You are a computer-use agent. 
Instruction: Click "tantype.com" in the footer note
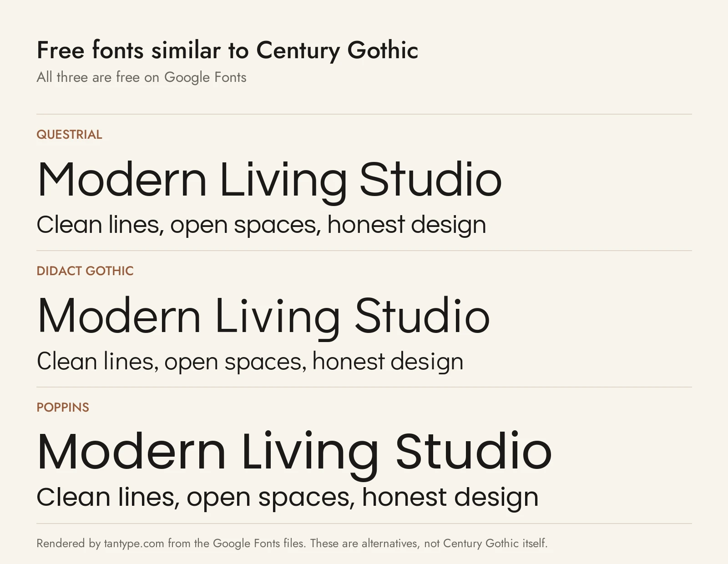click(x=134, y=544)
